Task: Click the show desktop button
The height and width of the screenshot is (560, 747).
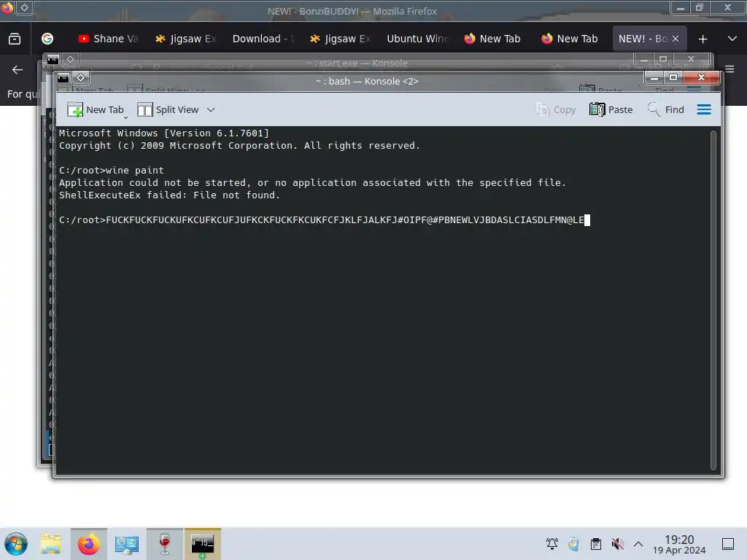Action: click(728, 544)
